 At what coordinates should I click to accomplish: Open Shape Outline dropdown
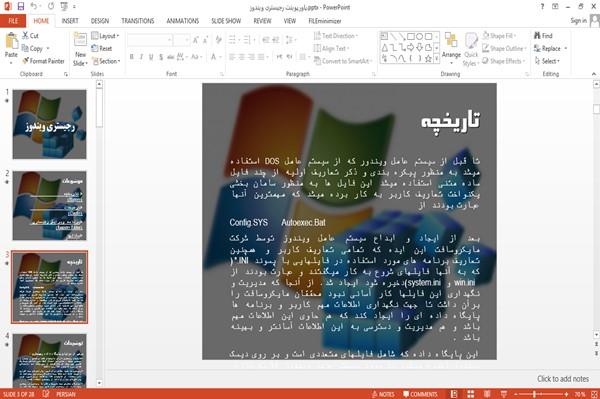coord(504,48)
